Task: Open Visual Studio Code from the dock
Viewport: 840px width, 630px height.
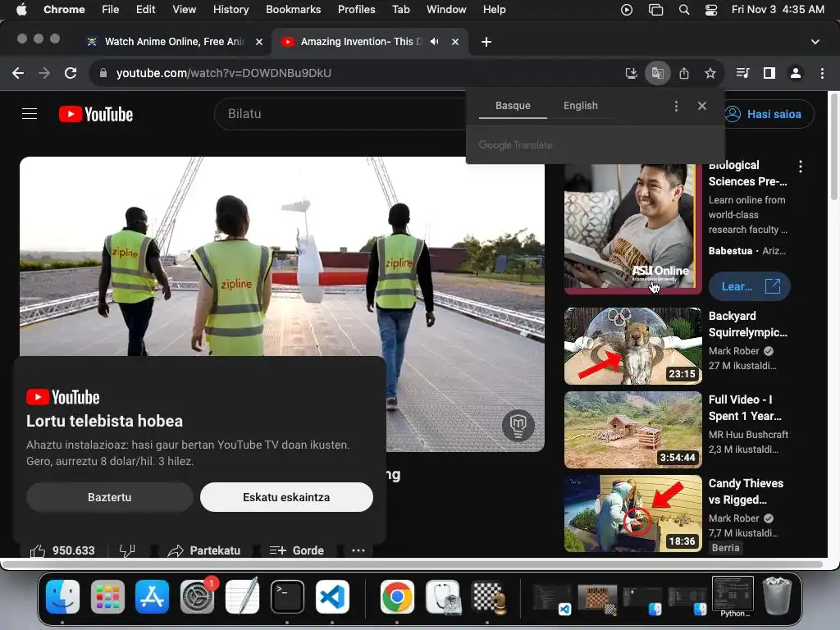Action: click(x=332, y=596)
